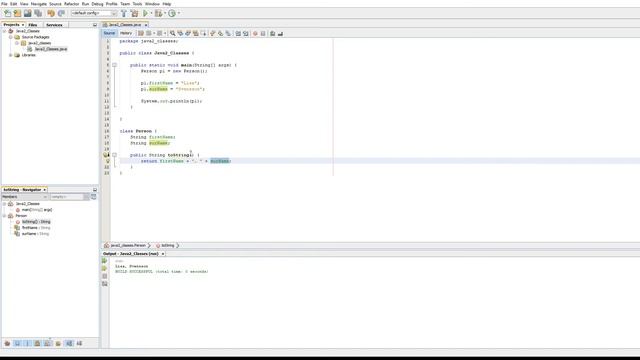Click the New Project toolbar icon
640x360 pixels.
pos(18,13)
